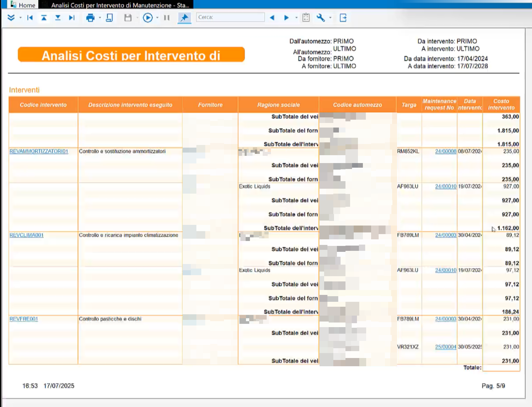Viewport: 532px width, 407px height.
Task: Open the REVCLIMA001 intervention link
Action: point(26,235)
